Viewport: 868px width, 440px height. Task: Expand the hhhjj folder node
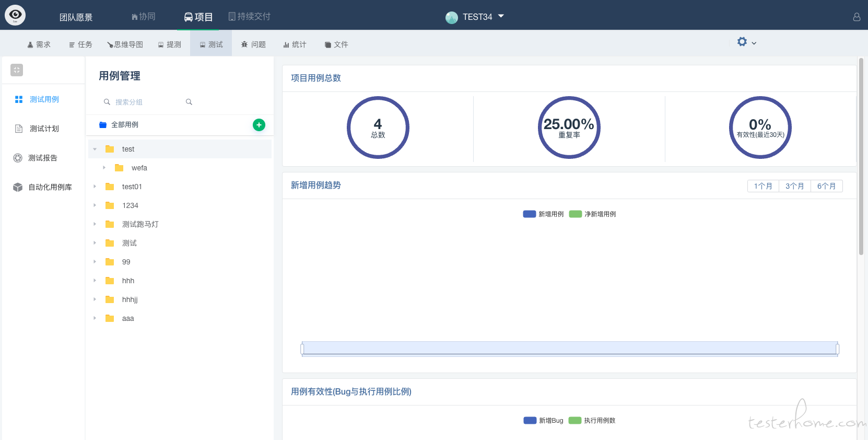coord(95,299)
